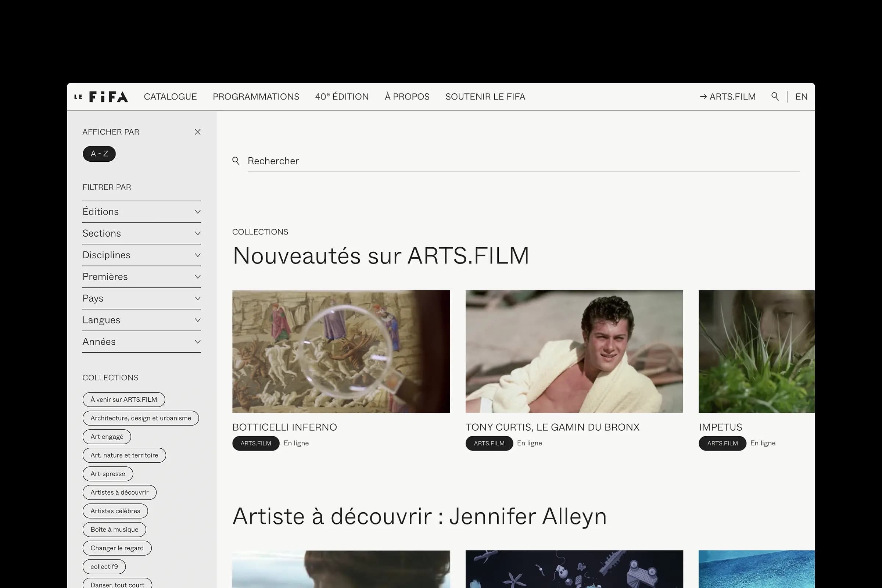
Task: Click ARTS.FILM badge under Botticelli Inferno
Action: tap(256, 443)
